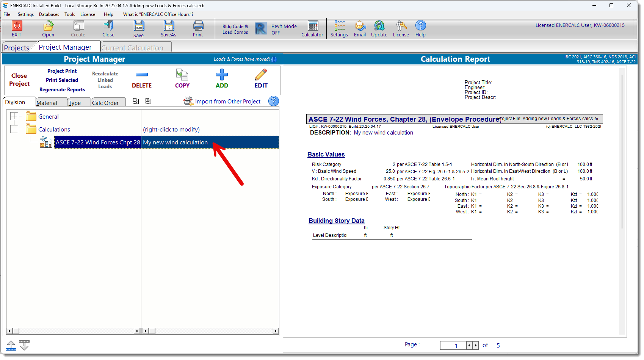
Task: Toggle Revit Mode icon
Action: point(261,28)
